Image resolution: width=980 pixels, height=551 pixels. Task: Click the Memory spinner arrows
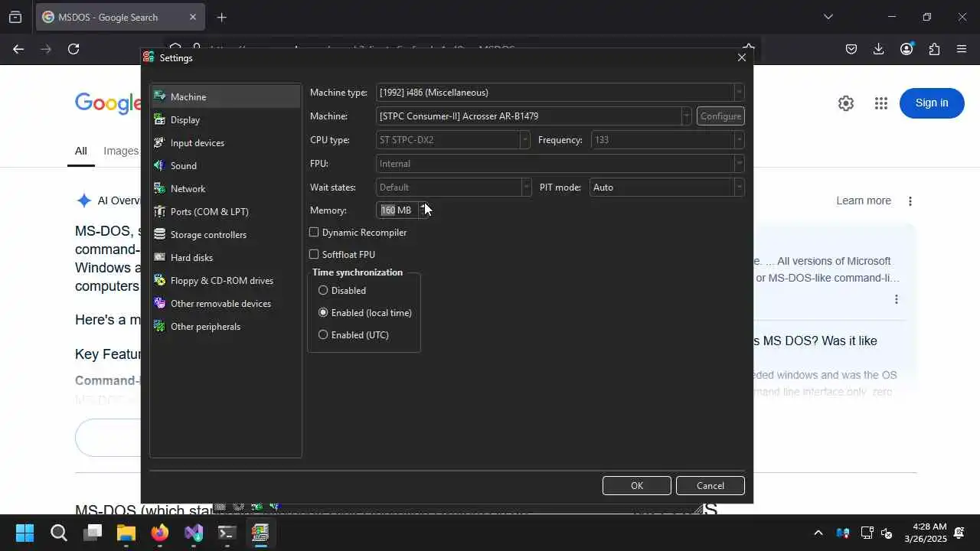(x=424, y=210)
